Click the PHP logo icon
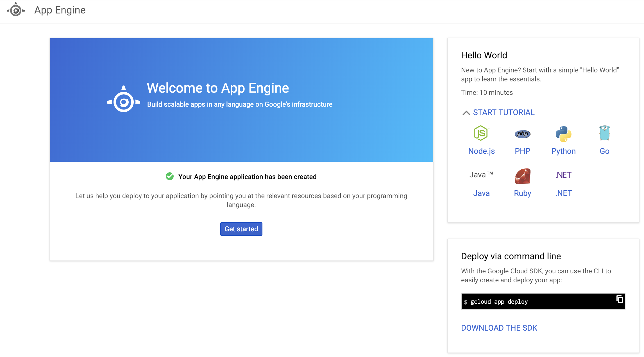 [x=522, y=134]
